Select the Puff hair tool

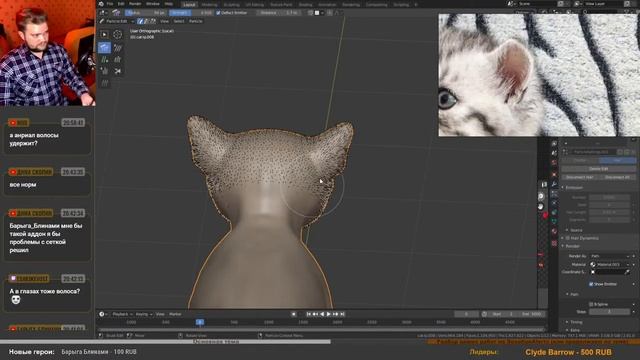point(104,71)
